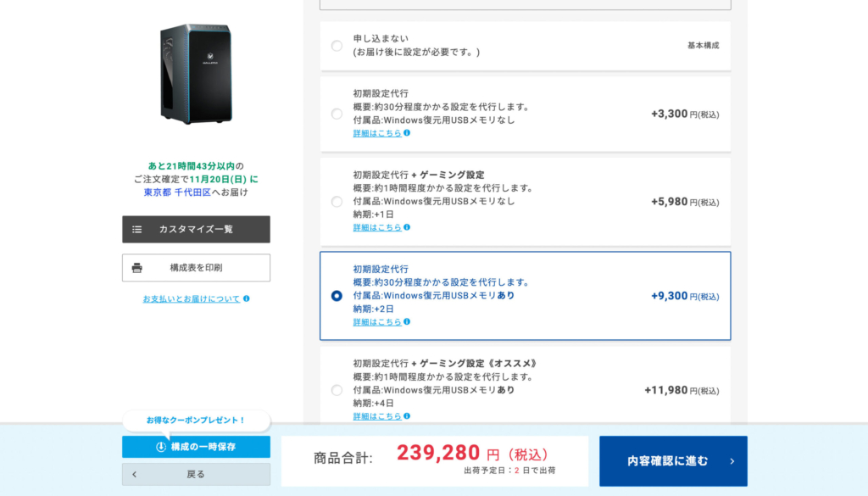The height and width of the screenshot is (496, 868).
Task: Click the gaming PC product thumbnail
Action: click(x=194, y=74)
